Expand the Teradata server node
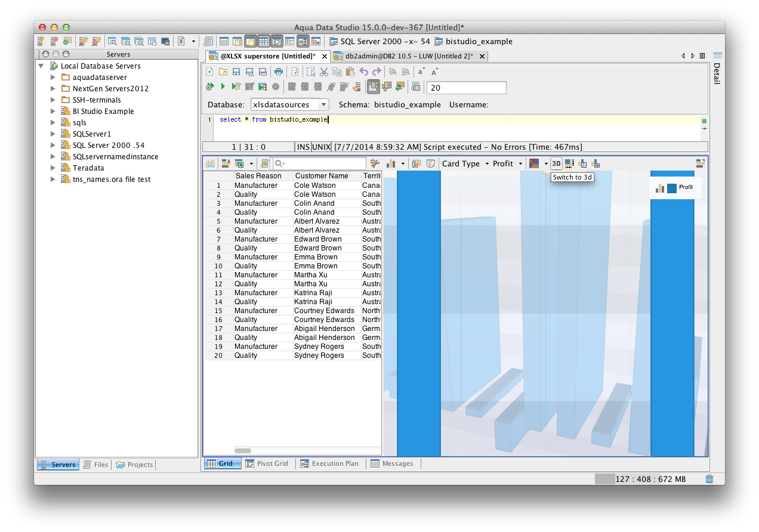Screen dimensions: 759x532 (x=53, y=168)
